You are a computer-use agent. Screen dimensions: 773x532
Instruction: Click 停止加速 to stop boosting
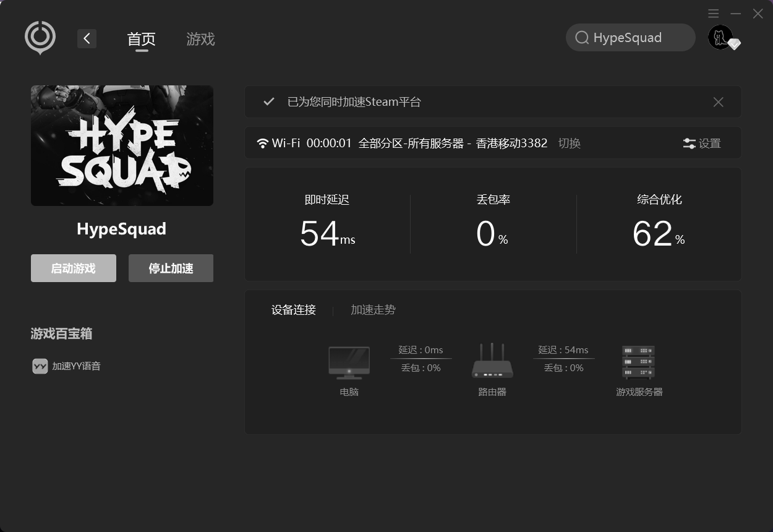click(x=171, y=268)
